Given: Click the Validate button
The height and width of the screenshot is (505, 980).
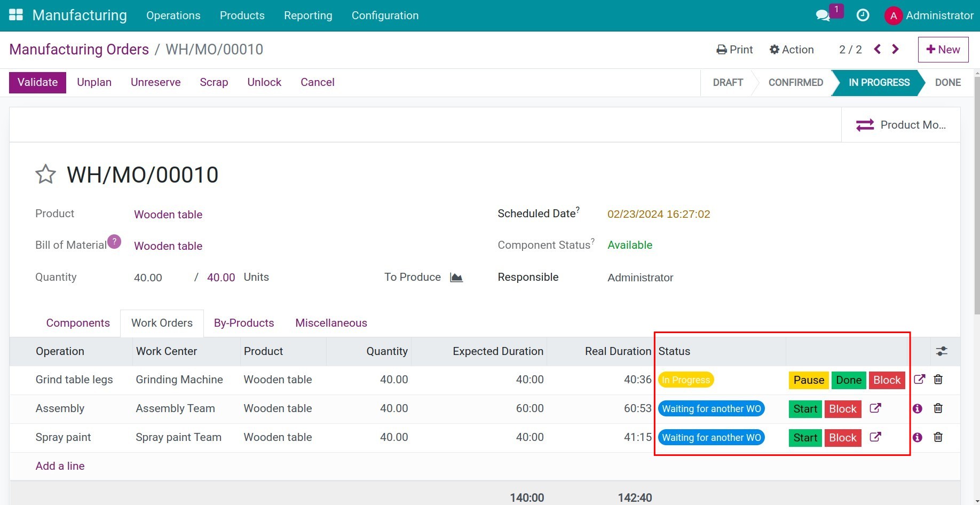Looking at the screenshot, I should tap(37, 82).
